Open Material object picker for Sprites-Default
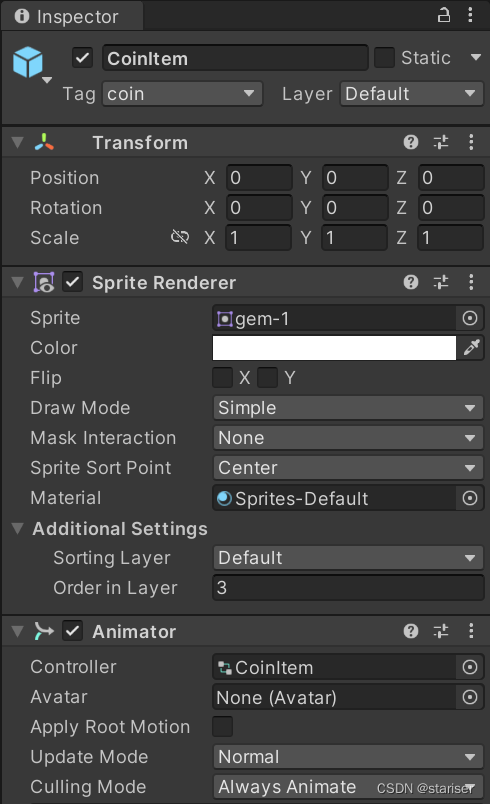490x804 pixels. pyautogui.click(x=469, y=498)
